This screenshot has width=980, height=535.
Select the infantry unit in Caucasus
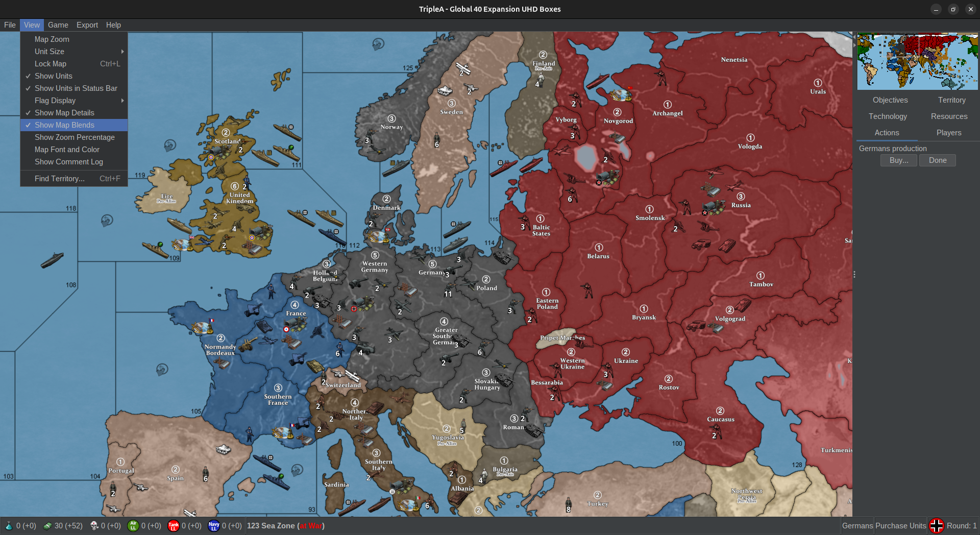[718, 432]
